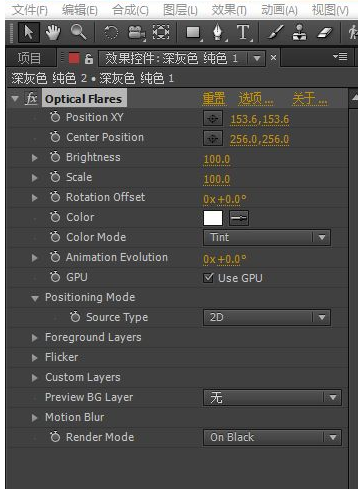364x494 pixels.
Task: Select the Unified Camera tool
Action: [x=137, y=33]
